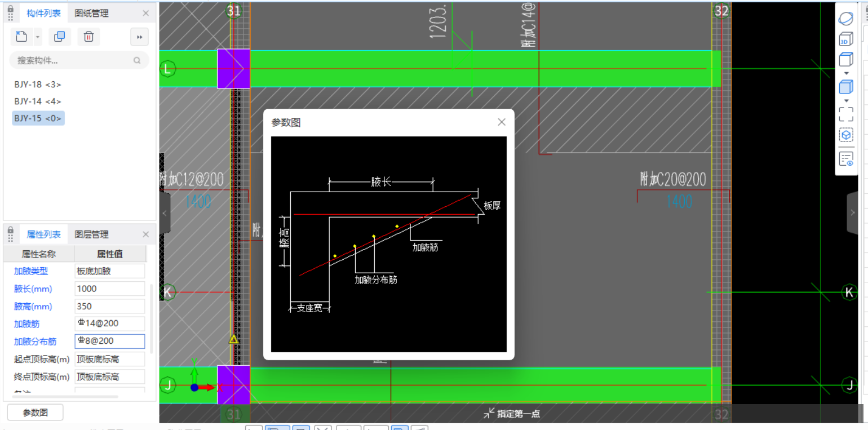Click the search magnifier icon
This screenshot has height=430, width=868.
click(137, 60)
